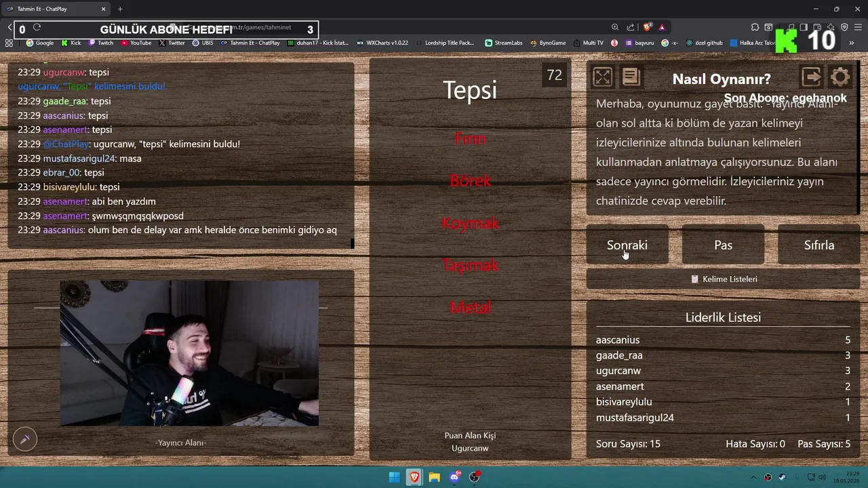Viewport: 868px width, 488px height.
Task: Click the forbidden word Börek
Action: tap(470, 181)
